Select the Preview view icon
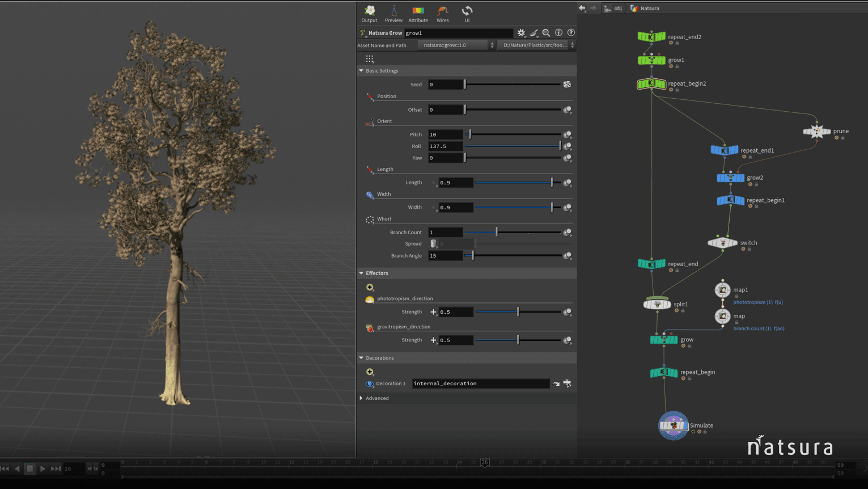 pyautogui.click(x=393, y=11)
